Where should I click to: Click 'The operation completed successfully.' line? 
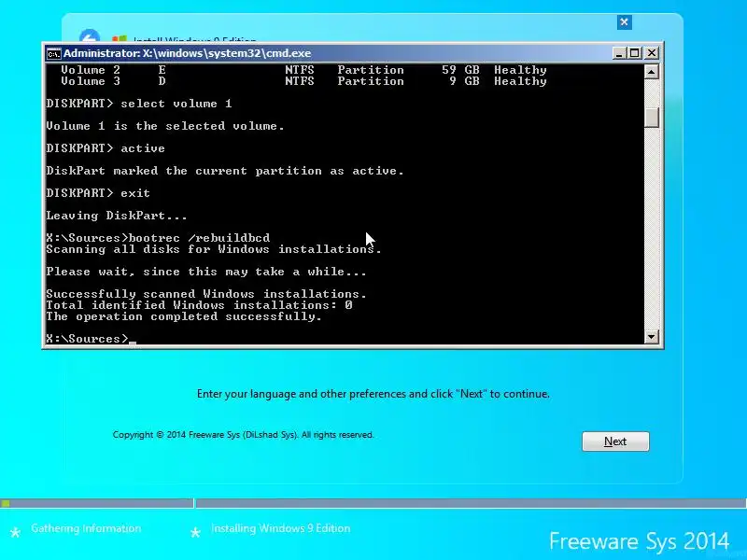[184, 316]
